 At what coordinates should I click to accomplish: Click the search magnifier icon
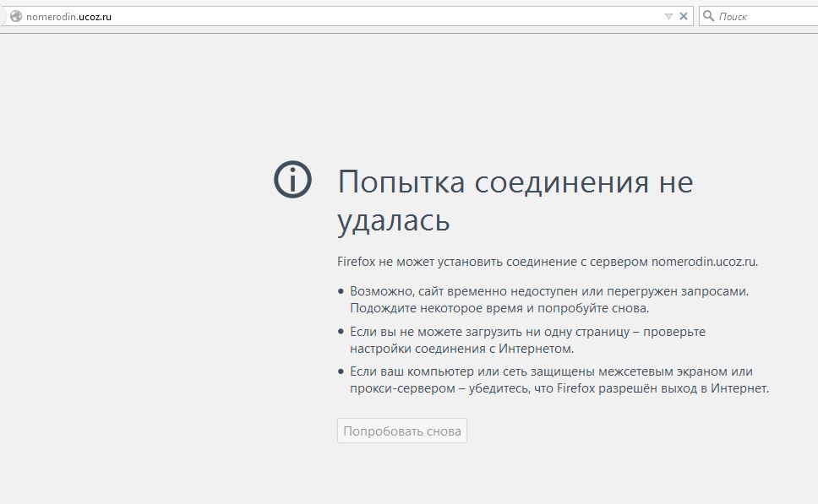pos(708,16)
